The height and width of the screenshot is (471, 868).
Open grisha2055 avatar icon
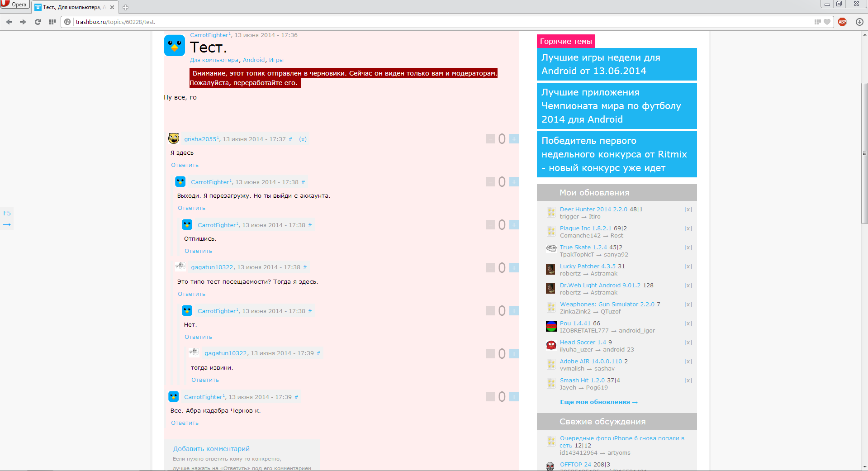click(174, 138)
